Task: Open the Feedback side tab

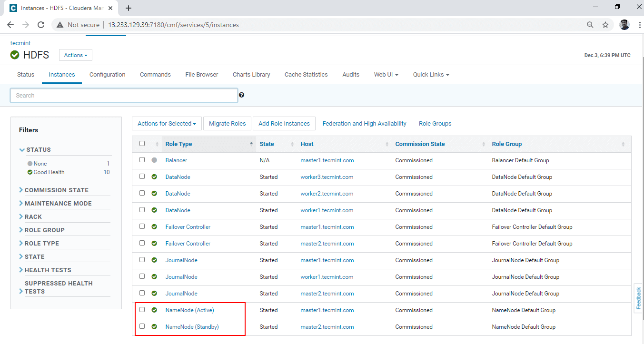Action: coord(639,298)
